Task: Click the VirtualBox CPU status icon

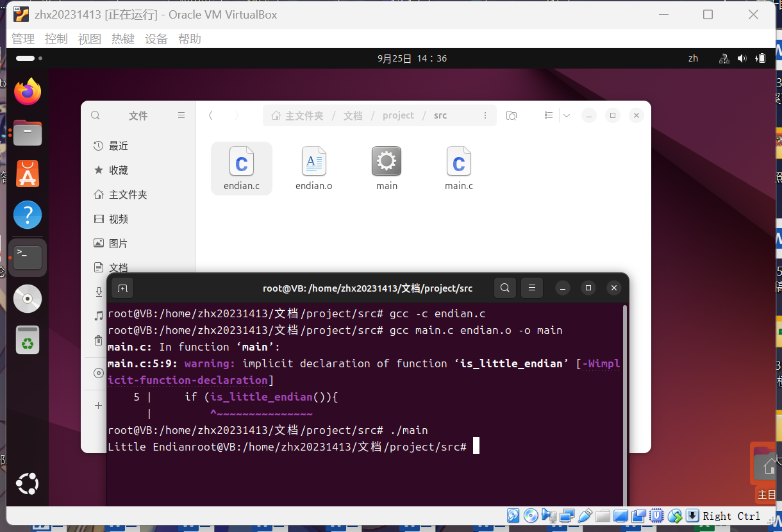Action: tap(656, 515)
